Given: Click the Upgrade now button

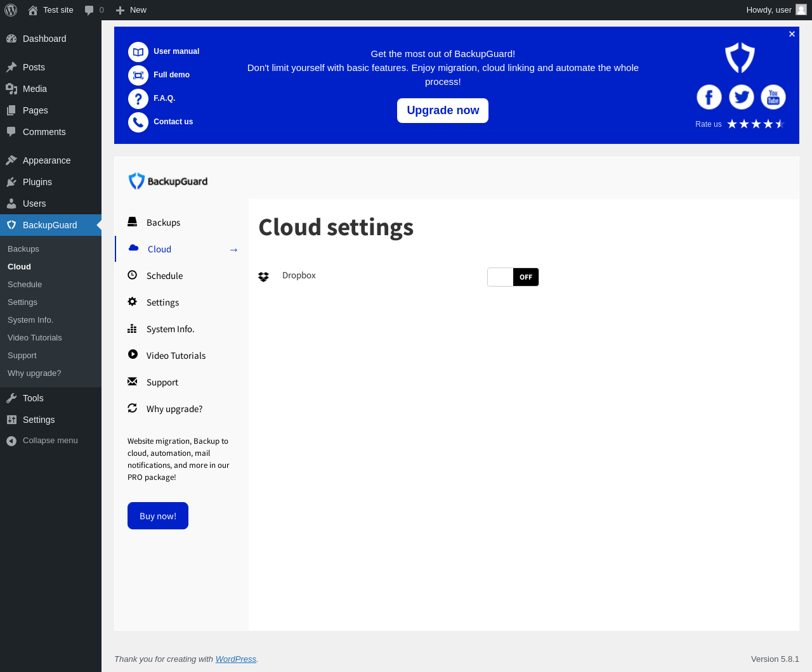Looking at the screenshot, I should tap(443, 110).
